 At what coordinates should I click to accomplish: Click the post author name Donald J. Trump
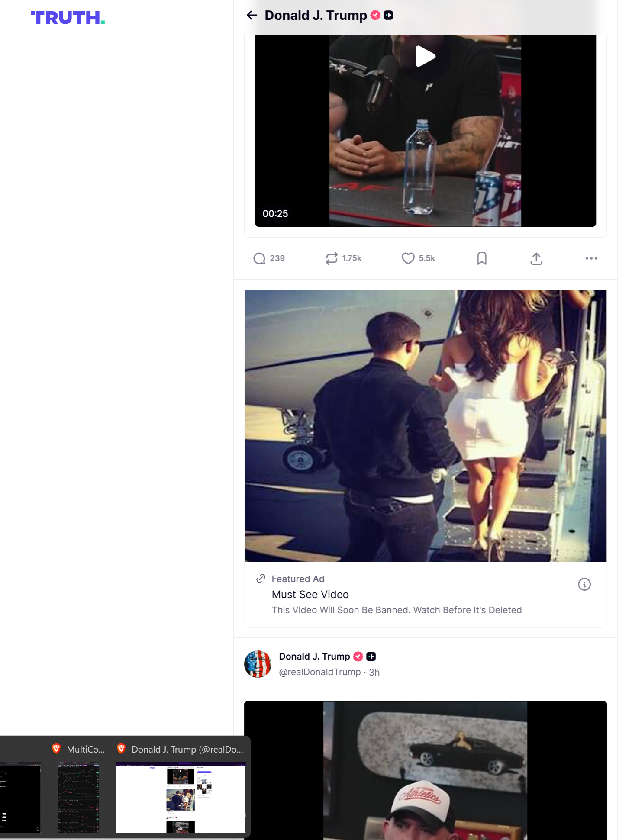[314, 657]
